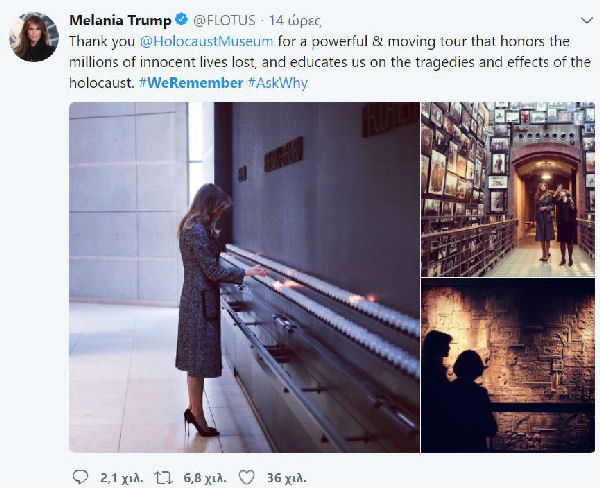Open the large candle-lighting photo
The height and width of the screenshot is (488, 600).
[244, 277]
